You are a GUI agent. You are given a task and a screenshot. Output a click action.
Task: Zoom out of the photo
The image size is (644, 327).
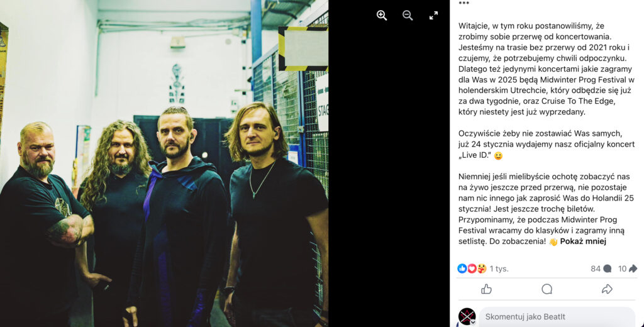[x=408, y=16]
